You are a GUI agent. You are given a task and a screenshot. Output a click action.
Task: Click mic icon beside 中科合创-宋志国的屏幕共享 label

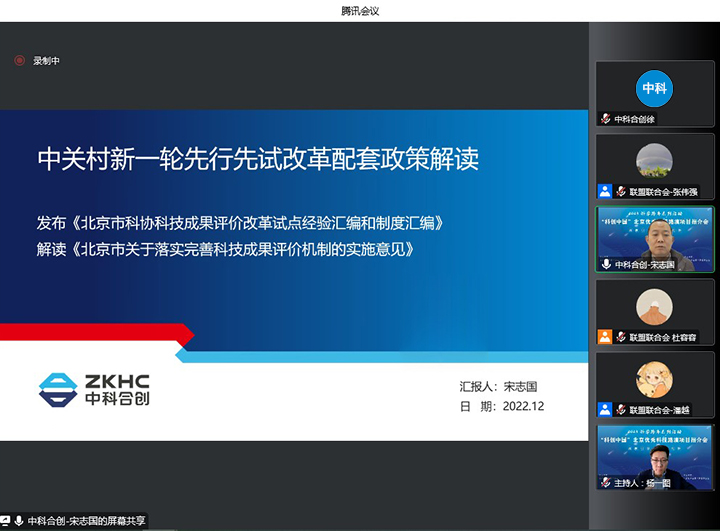(19, 521)
